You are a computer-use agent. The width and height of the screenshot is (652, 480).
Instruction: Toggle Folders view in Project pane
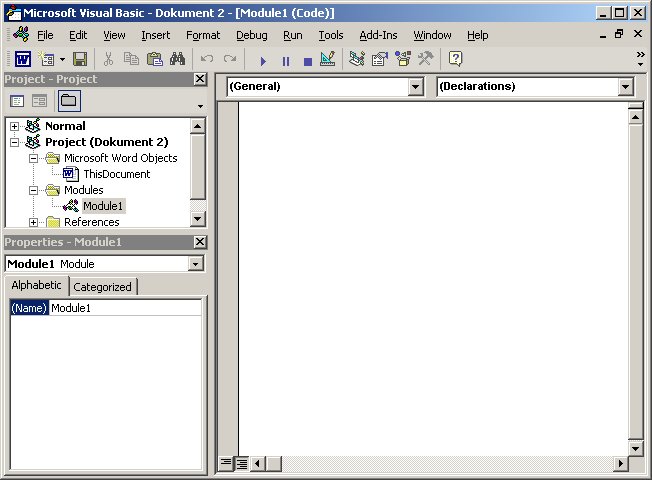(69, 101)
